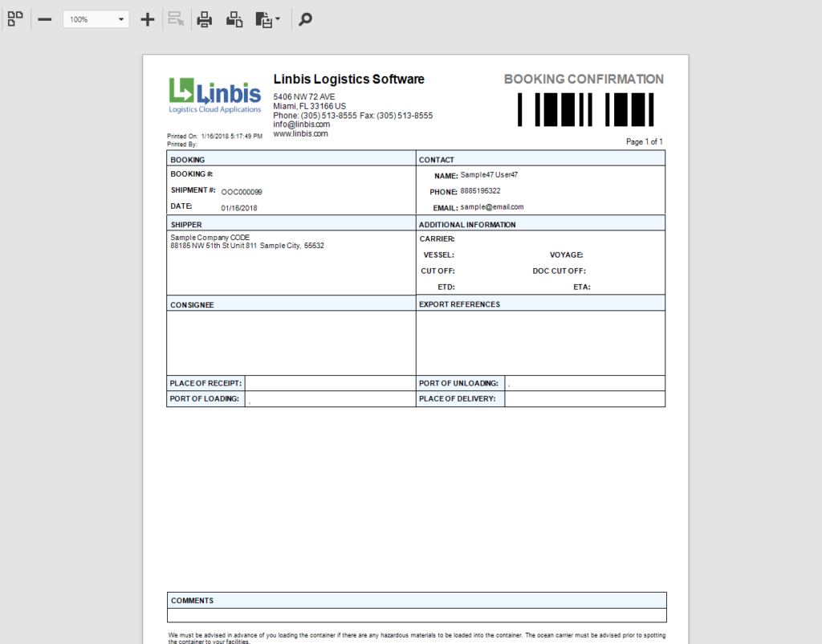Screen dimensions: 822x644
Task: Select the pointer selection tool
Action: point(176,18)
